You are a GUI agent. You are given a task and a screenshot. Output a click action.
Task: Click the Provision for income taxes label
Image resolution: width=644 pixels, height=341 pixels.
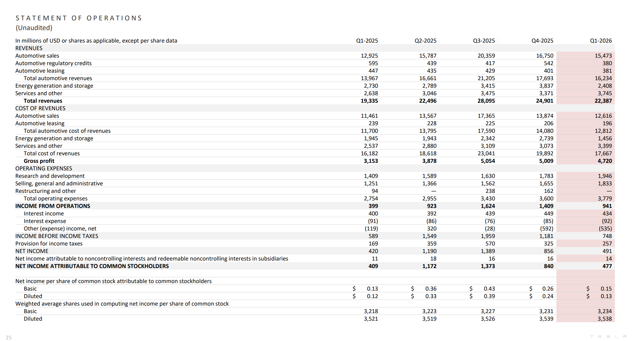(x=49, y=244)
